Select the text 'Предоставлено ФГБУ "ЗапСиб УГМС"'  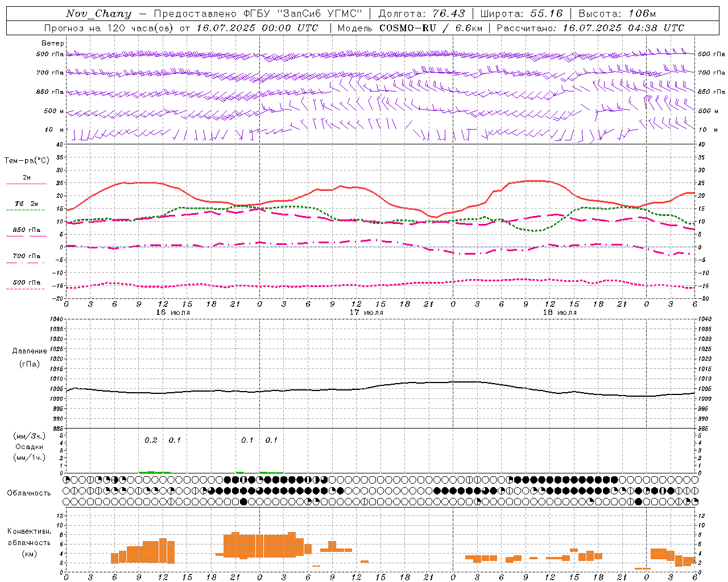258,14
